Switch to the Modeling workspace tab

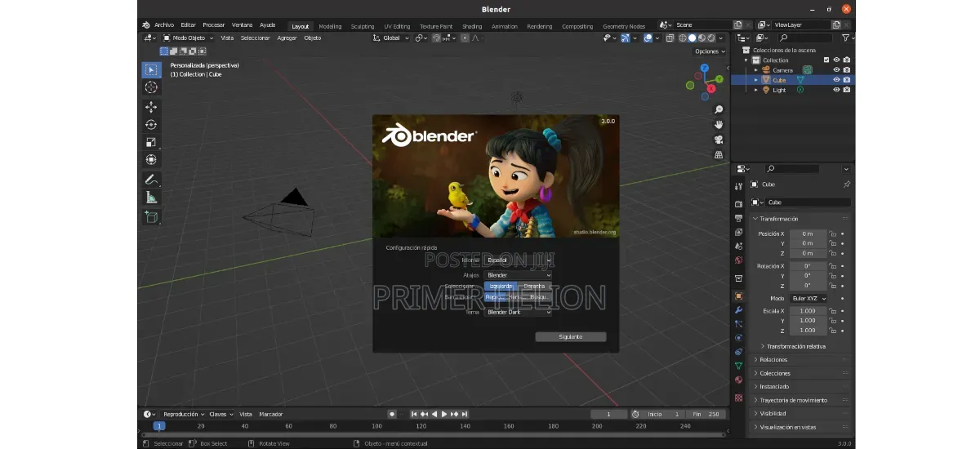330,26
